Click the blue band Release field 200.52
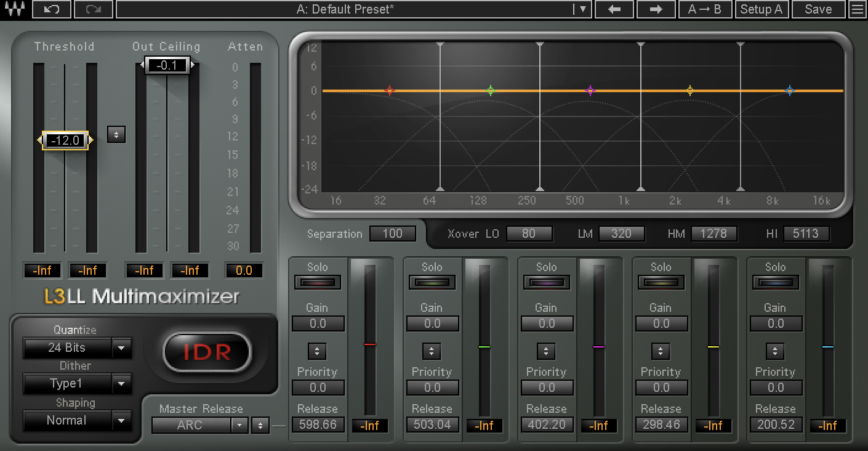This screenshot has height=451, width=868. click(x=776, y=425)
